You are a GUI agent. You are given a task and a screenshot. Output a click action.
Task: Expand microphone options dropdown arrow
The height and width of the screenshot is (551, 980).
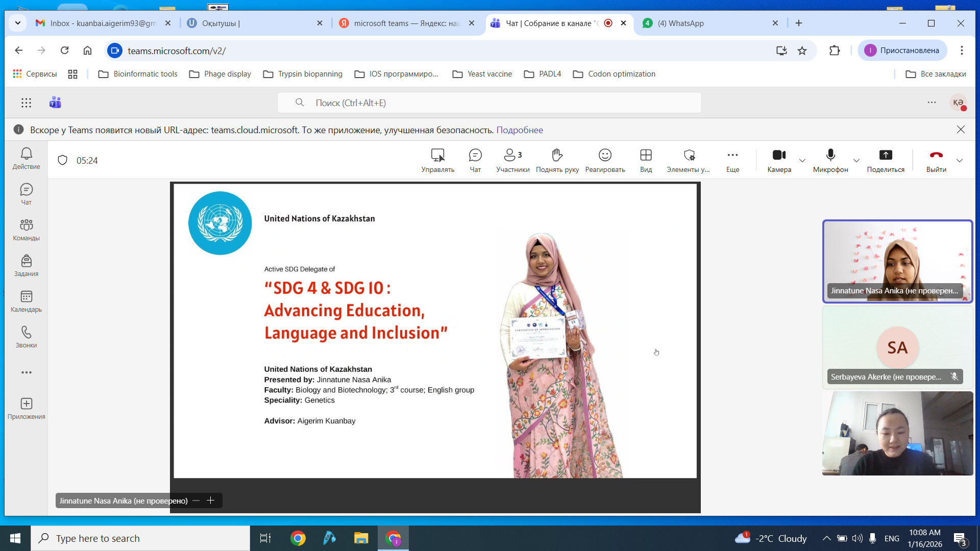coord(856,161)
